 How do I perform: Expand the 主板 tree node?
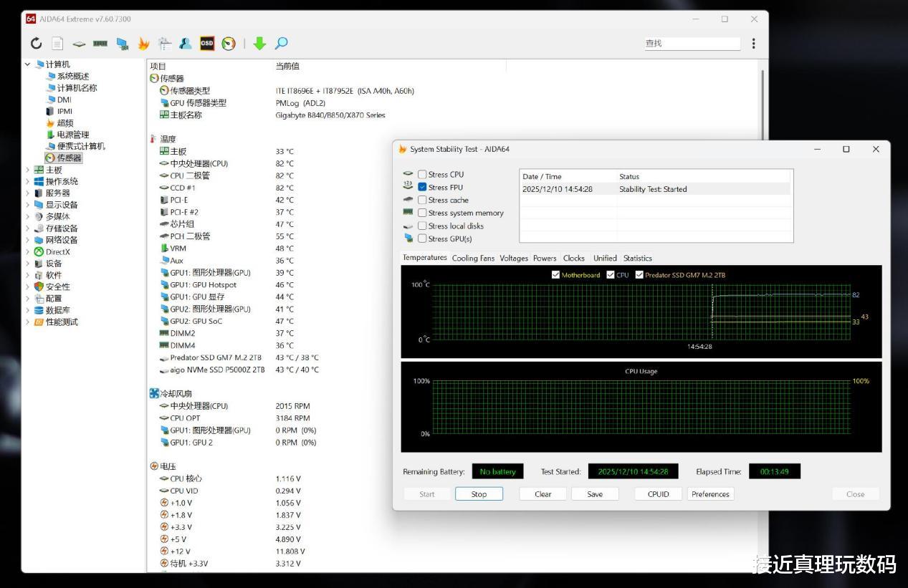28,170
